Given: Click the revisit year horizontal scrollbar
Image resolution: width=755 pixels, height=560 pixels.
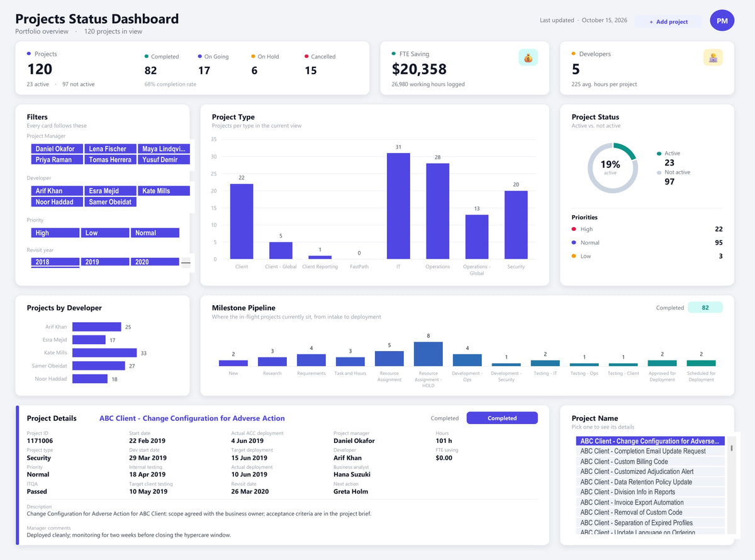Looking at the screenshot, I should pyautogui.click(x=186, y=262).
